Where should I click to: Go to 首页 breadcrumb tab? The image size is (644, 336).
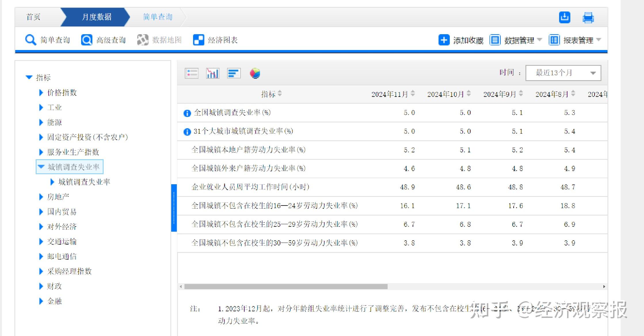point(33,17)
